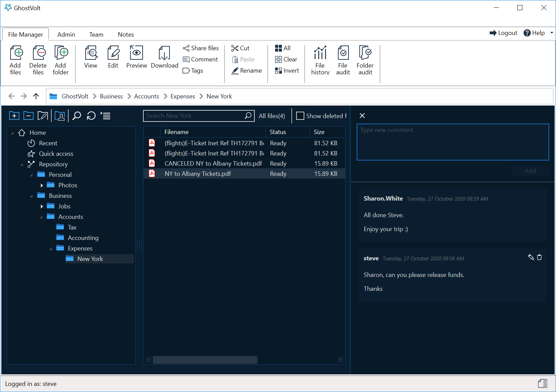This screenshot has height=392, width=556.
Task: Click the Delete files icon
Action: tap(39, 53)
